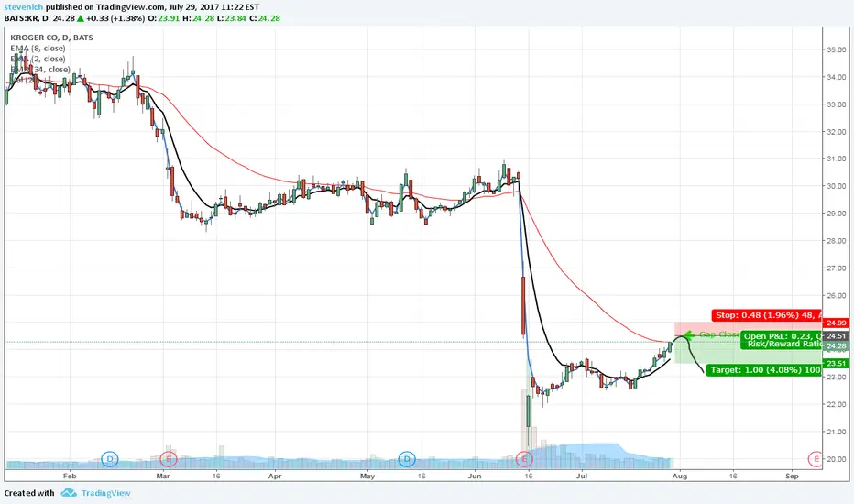Image resolution: width=854 pixels, height=504 pixels.
Task: Click the green 23.51 price tag
Action: (836, 364)
